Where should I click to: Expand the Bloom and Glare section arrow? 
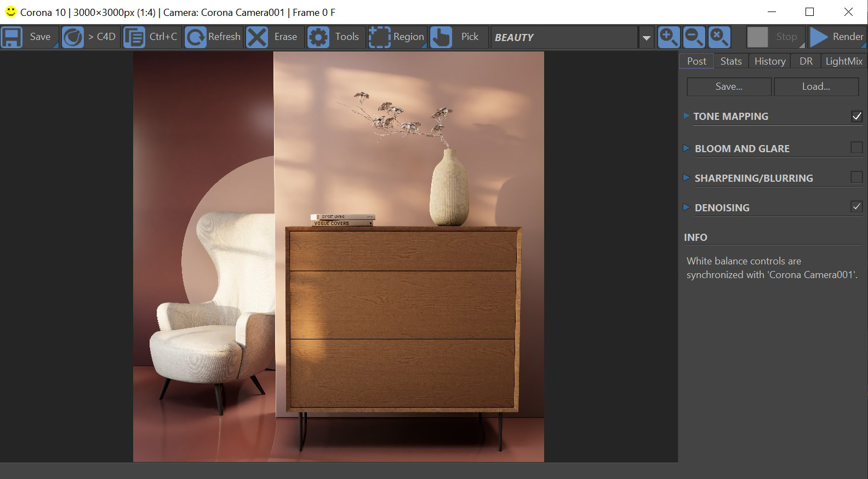[687, 148]
